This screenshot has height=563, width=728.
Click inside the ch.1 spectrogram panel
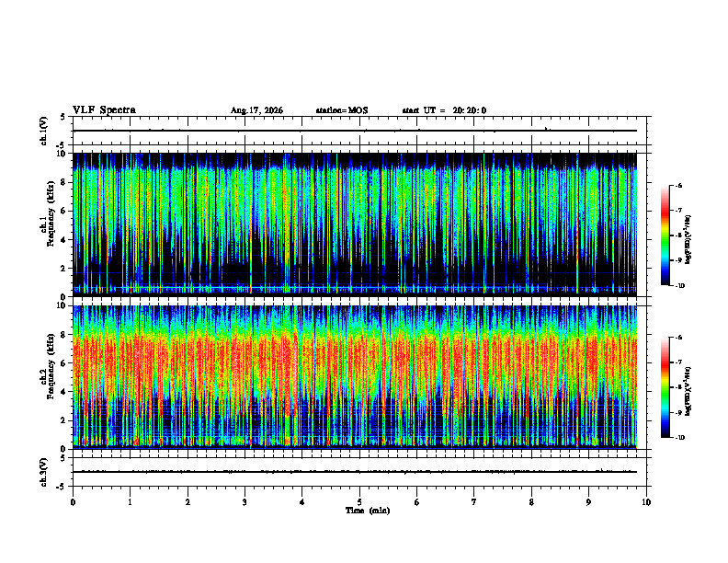click(x=355, y=224)
